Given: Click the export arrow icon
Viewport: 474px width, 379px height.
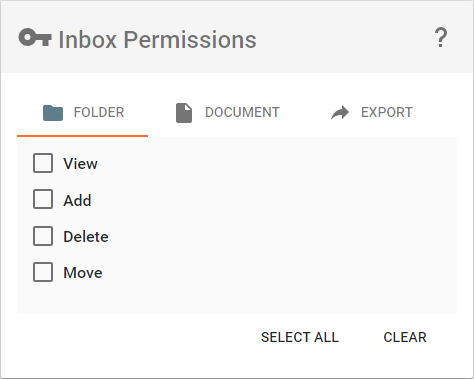Looking at the screenshot, I should (340, 112).
